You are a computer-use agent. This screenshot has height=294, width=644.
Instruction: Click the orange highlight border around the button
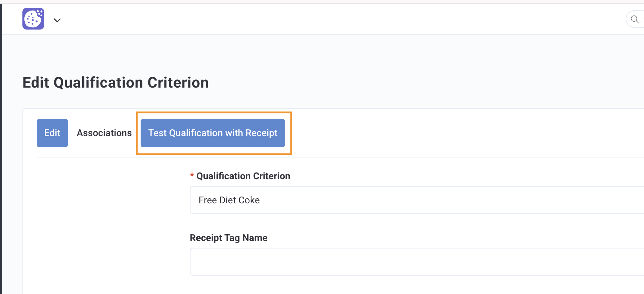214,112
